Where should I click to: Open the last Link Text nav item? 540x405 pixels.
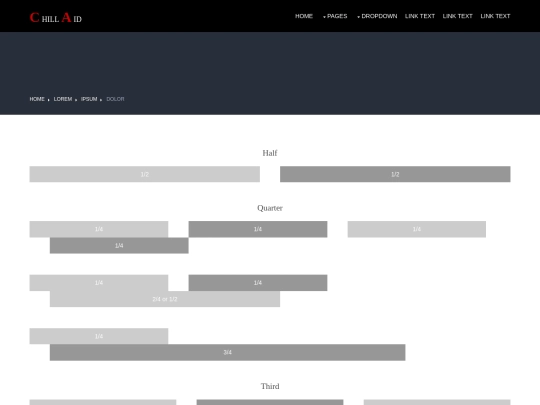pos(495,16)
